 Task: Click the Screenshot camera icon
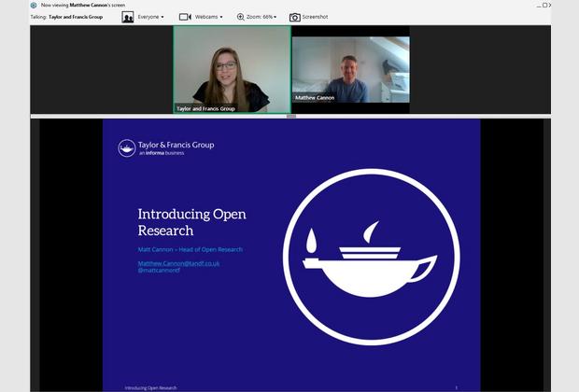(x=295, y=18)
